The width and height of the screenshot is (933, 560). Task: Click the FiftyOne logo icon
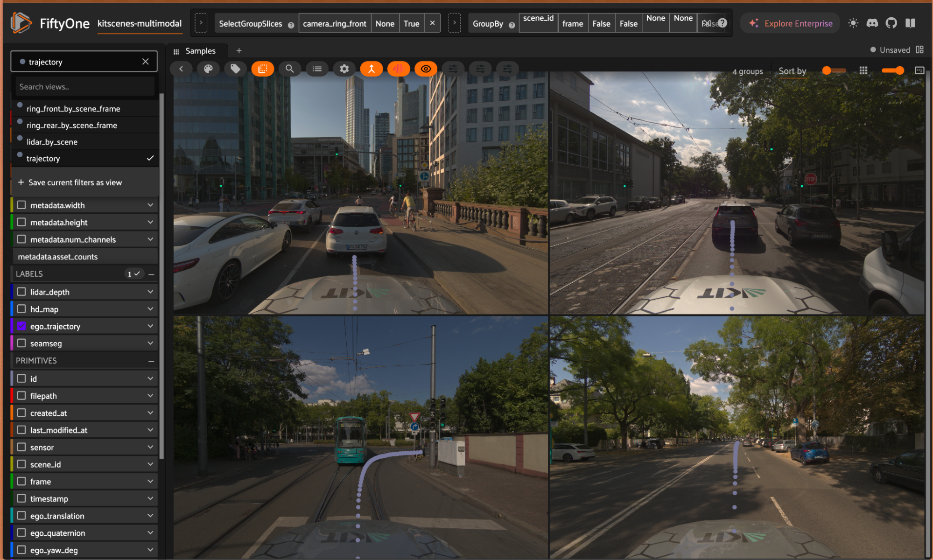coord(21,23)
